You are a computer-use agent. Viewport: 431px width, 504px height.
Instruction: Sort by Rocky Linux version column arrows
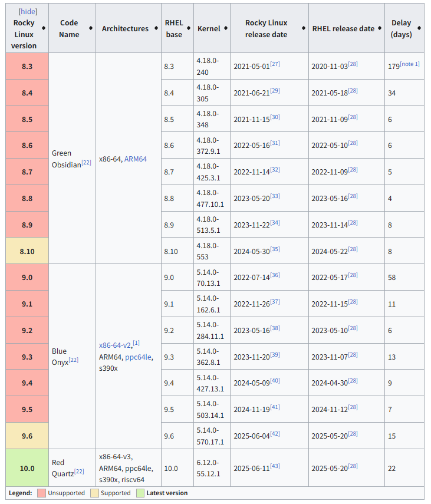[44, 28]
